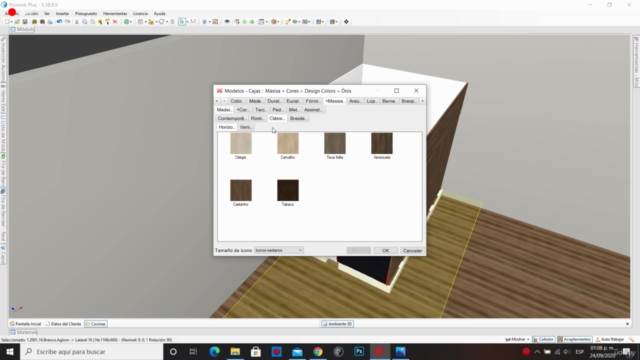Open dropdown arrow beside the selection cursor tool

[x=187, y=22]
